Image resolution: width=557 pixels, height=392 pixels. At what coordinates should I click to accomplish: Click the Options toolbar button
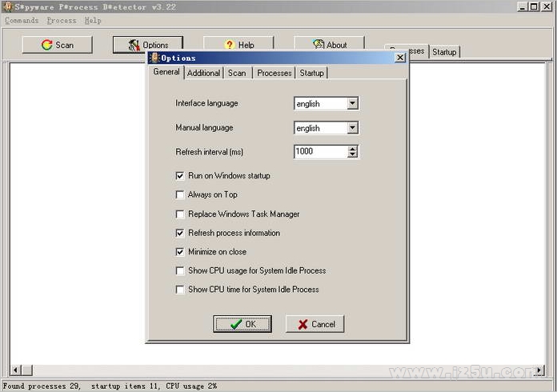coord(148,45)
